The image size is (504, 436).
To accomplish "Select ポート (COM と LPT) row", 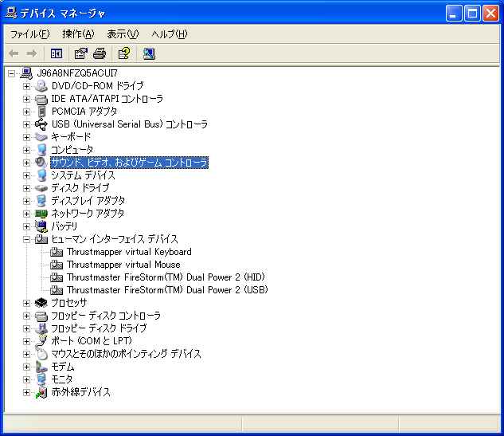I will [92, 341].
